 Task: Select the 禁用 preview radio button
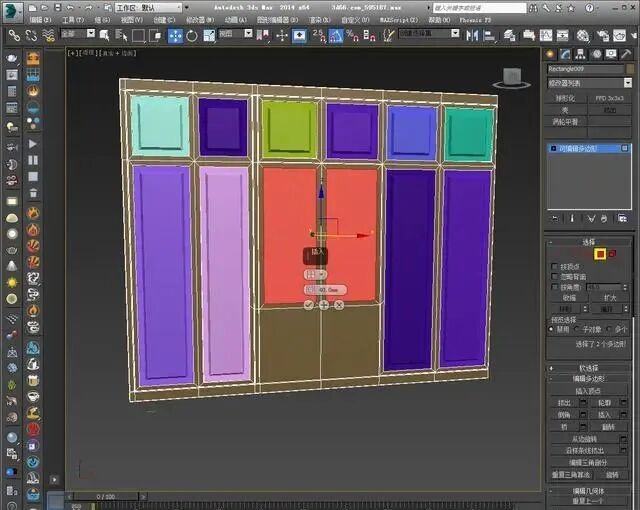point(551,329)
